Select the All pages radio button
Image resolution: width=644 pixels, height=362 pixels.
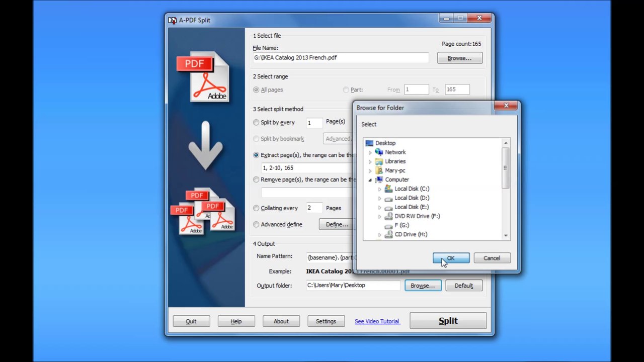256,90
